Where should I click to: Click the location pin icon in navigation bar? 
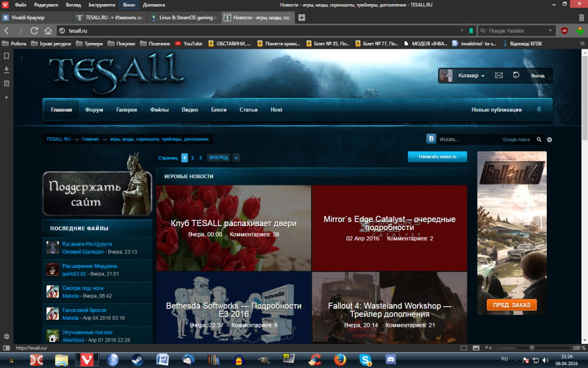click(539, 110)
